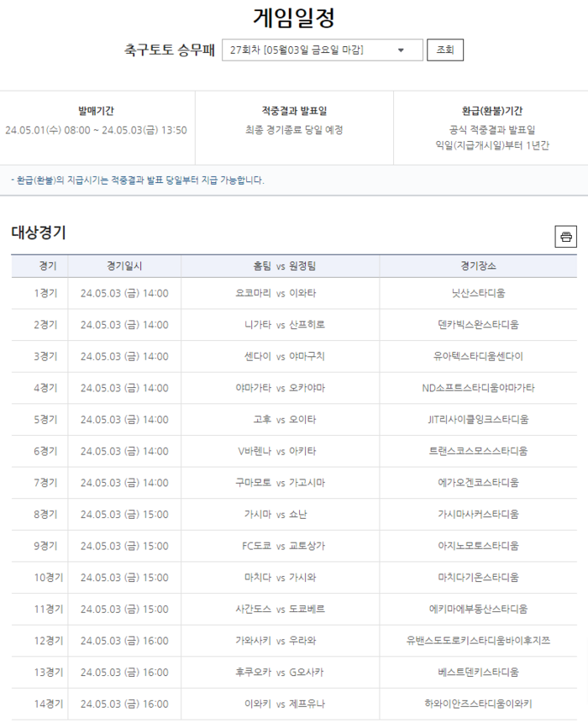Viewport: 588px width, 723px height.
Task: Click the 후쿠오카 vs G오사카 matchup
Action: [280, 672]
